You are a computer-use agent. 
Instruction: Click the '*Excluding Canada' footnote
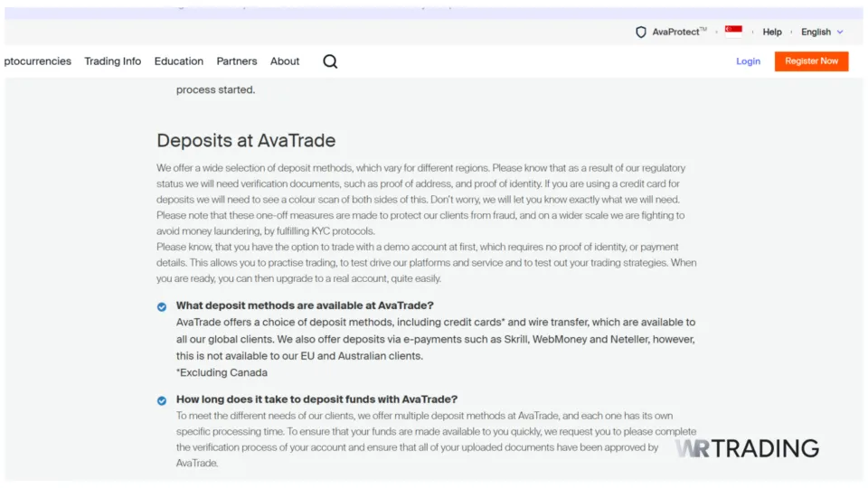tap(222, 373)
